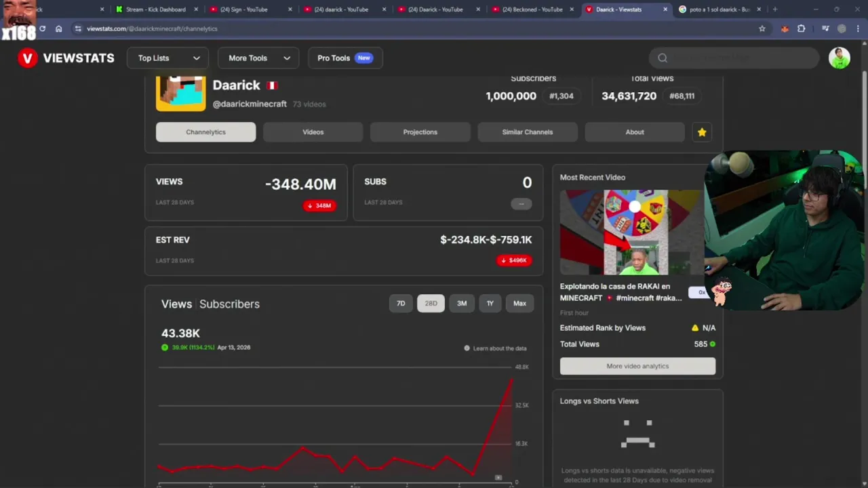Click the Peru flag beside Daarick

[x=272, y=85]
